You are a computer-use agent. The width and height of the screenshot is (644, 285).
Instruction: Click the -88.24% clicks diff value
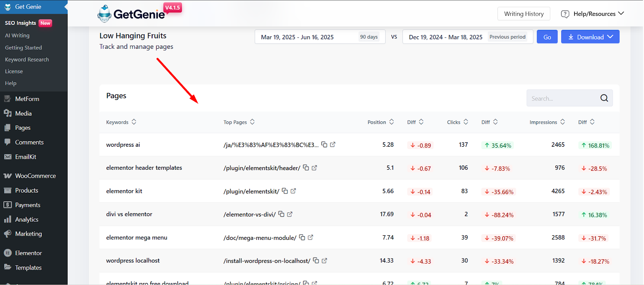tap(499, 215)
